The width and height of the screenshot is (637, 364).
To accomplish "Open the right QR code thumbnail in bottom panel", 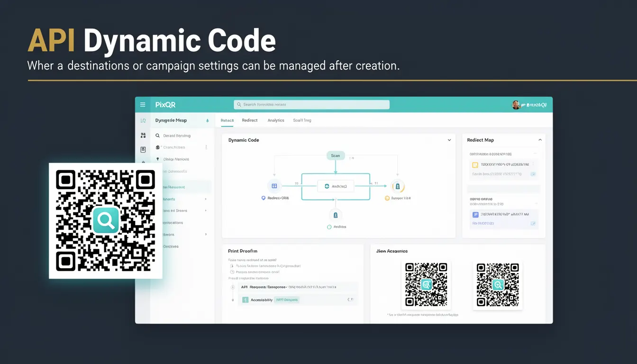I will tap(498, 284).
